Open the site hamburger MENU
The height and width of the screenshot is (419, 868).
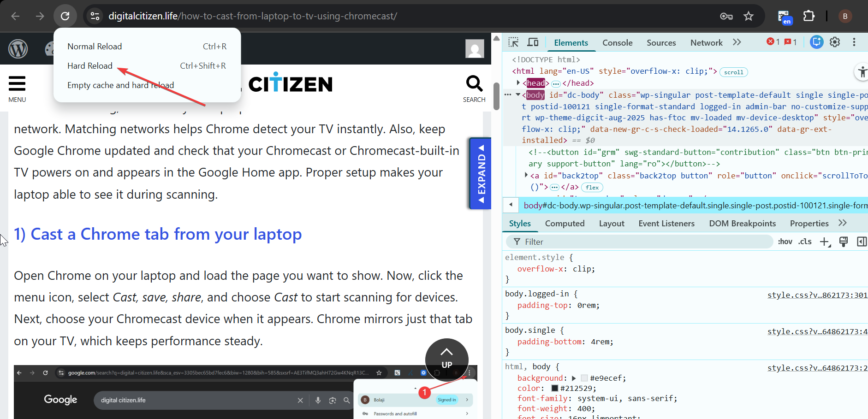pos(17,89)
